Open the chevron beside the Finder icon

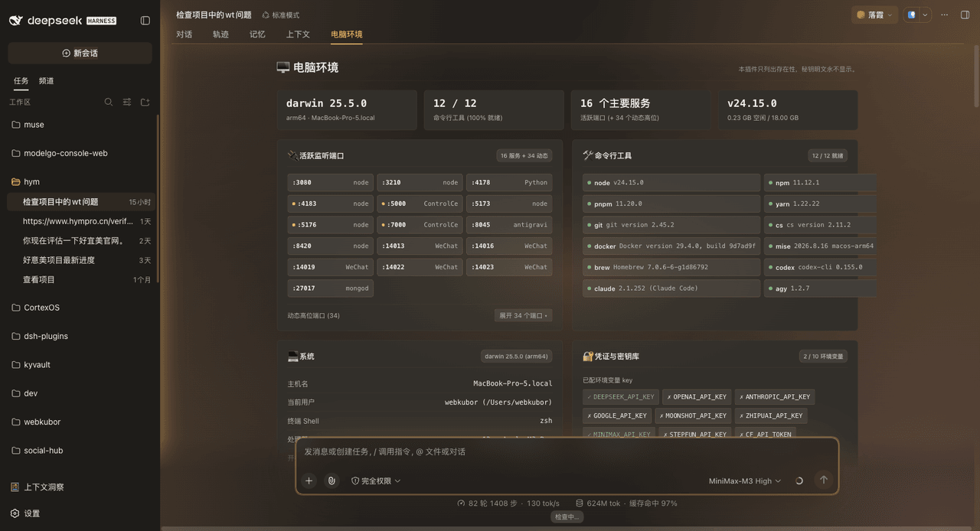(x=926, y=15)
